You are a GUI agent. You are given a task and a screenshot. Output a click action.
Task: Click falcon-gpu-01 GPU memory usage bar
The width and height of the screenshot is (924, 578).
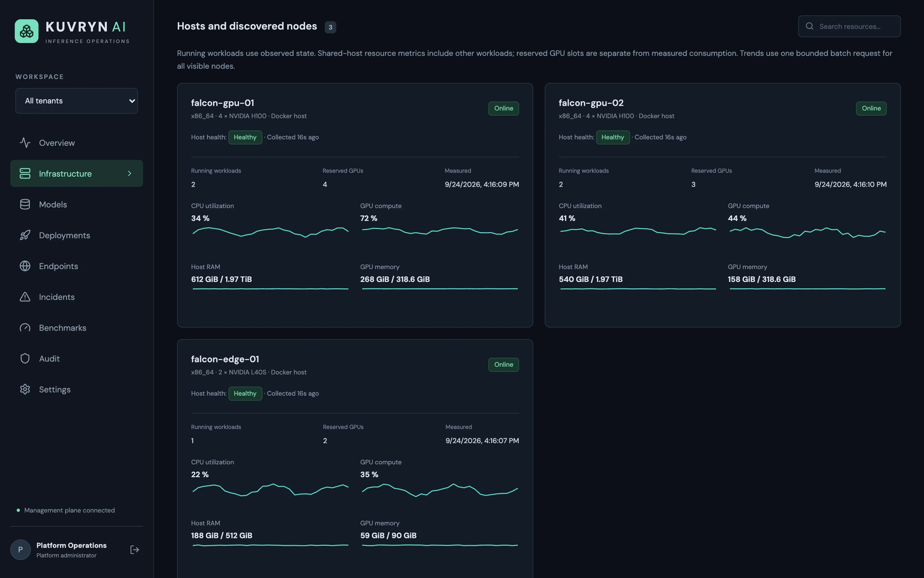pos(440,289)
